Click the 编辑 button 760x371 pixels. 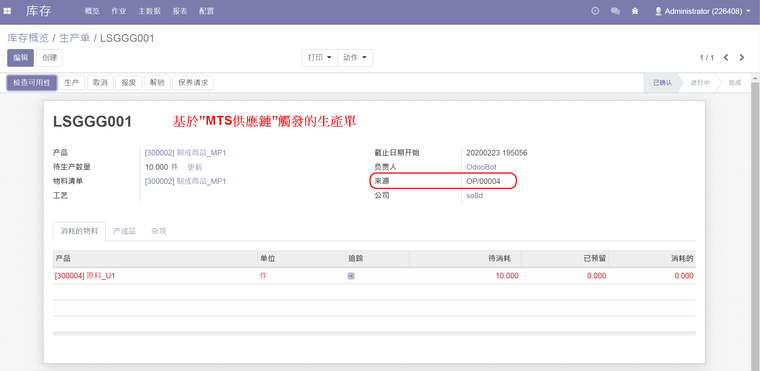[20, 58]
